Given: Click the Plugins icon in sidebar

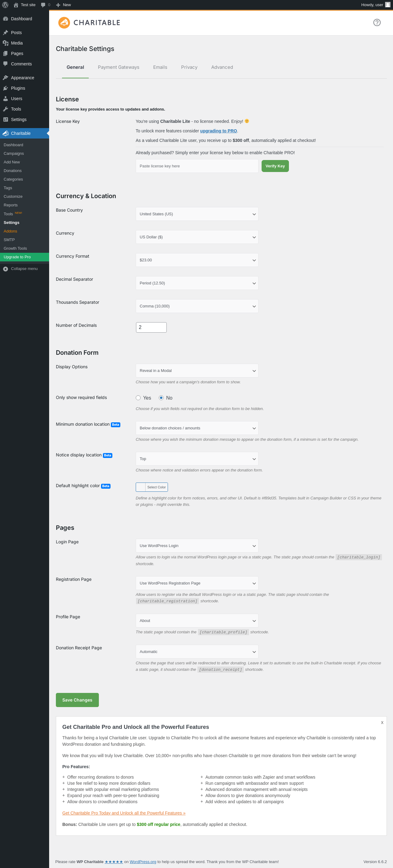Looking at the screenshot, I should (x=6, y=88).
